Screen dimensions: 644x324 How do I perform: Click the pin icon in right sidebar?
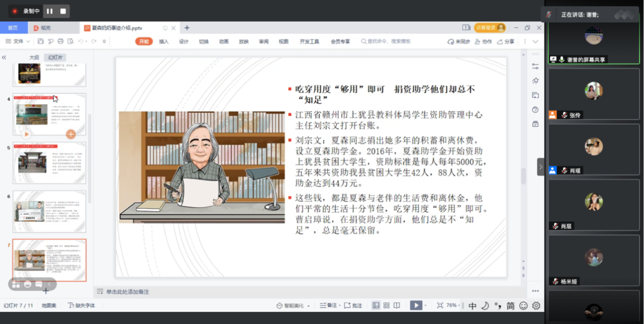point(535,81)
